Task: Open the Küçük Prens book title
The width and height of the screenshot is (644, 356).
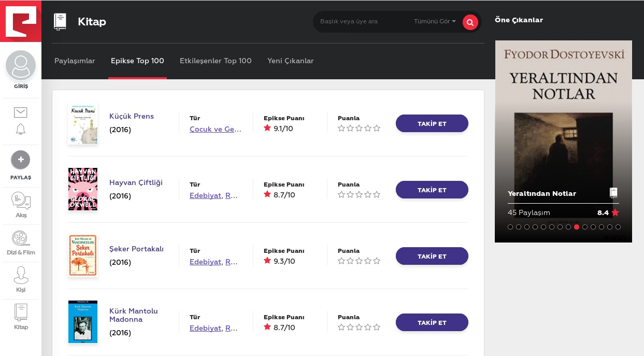Action: click(x=132, y=116)
